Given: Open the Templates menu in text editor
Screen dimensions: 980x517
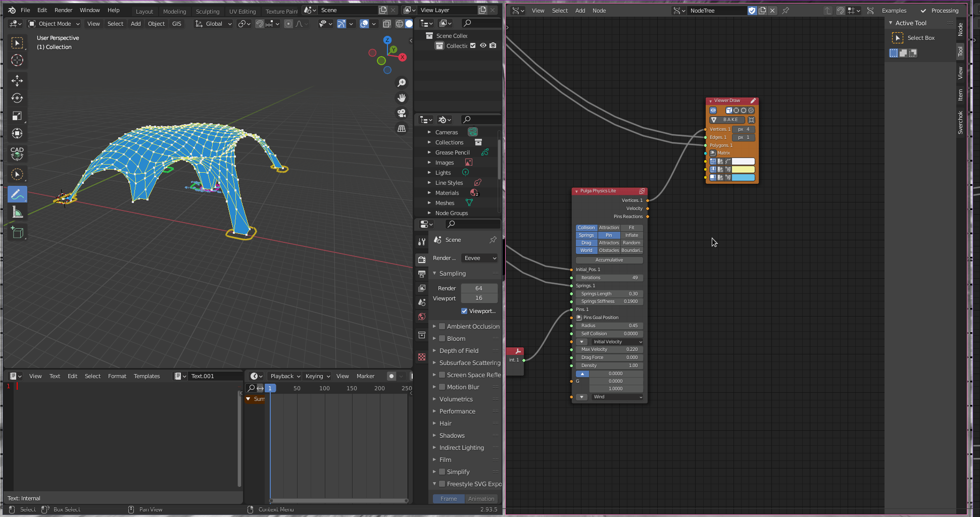Looking at the screenshot, I should pyautogui.click(x=146, y=376).
